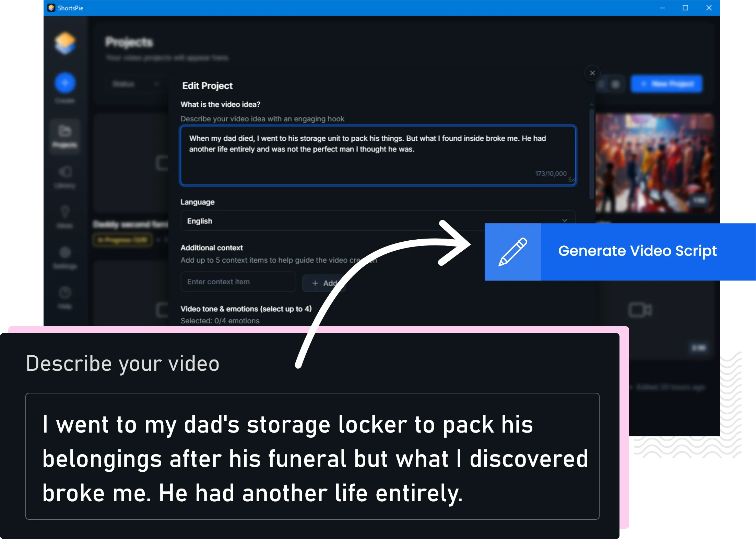Click the blue Create plus icon
756x539 pixels.
65,83
